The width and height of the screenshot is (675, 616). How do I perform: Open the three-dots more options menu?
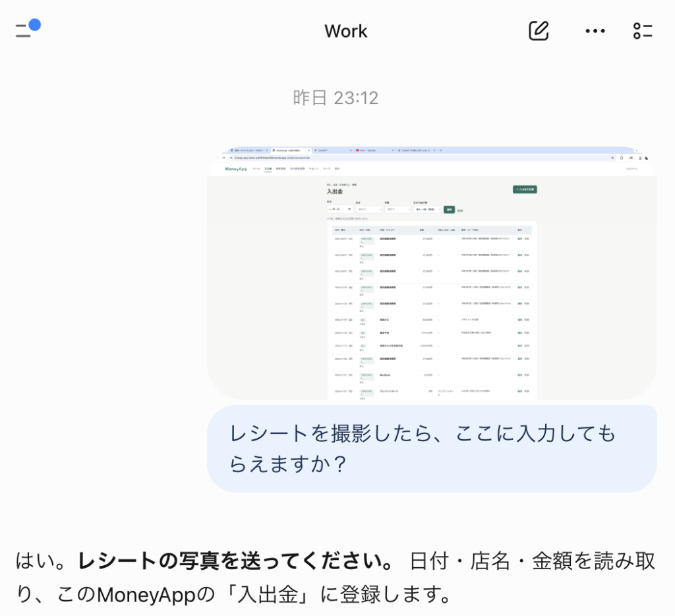pos(595,31)
